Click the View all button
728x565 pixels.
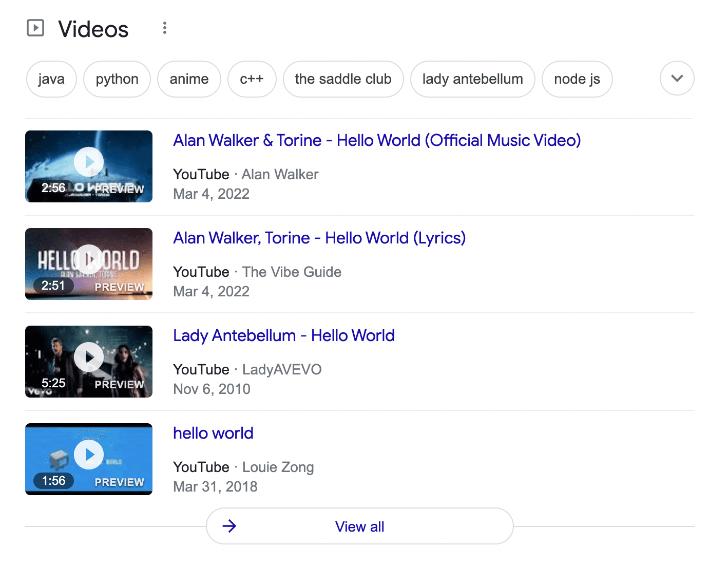tap(359, 526)
